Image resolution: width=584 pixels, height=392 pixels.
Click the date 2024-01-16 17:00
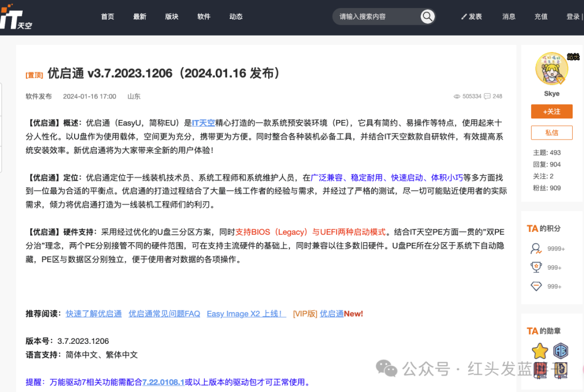(x=89, y=96)
